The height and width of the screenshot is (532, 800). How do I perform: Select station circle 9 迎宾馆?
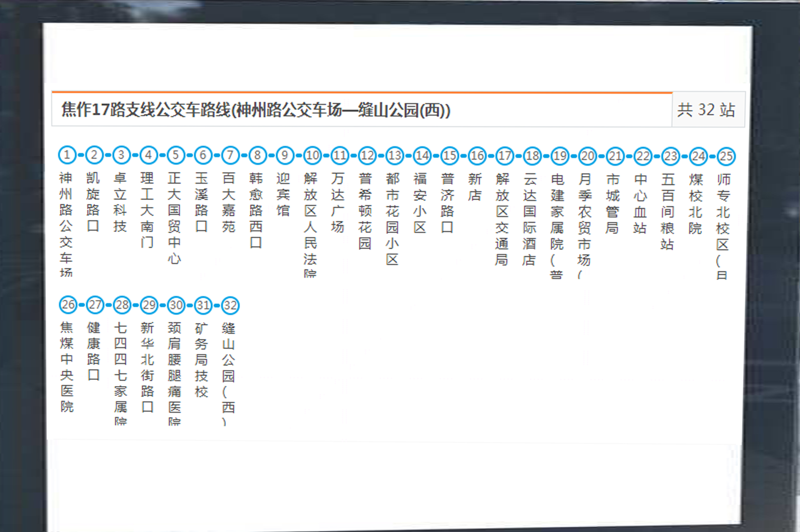[284, 155]
